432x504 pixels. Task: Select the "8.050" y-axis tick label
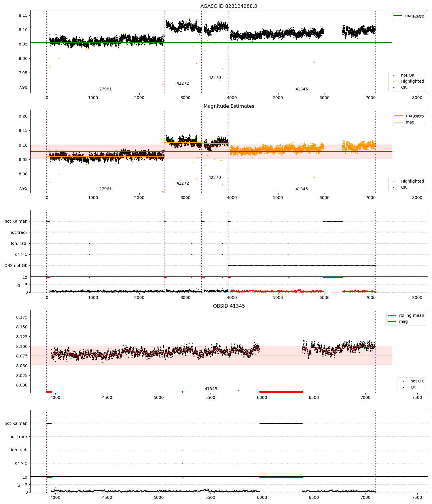pos(22,366)
